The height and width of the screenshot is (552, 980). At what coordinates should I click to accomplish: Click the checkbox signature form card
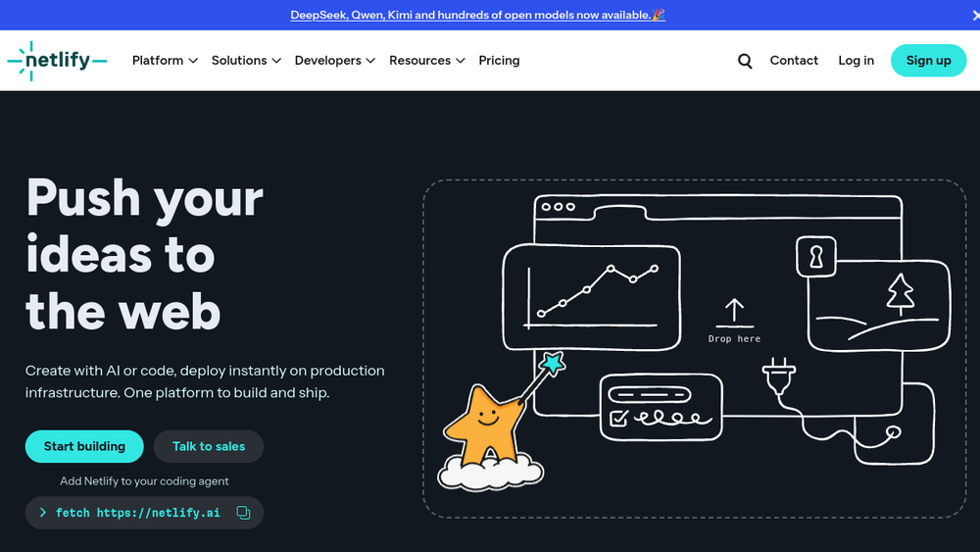click(x=661, y=407)
